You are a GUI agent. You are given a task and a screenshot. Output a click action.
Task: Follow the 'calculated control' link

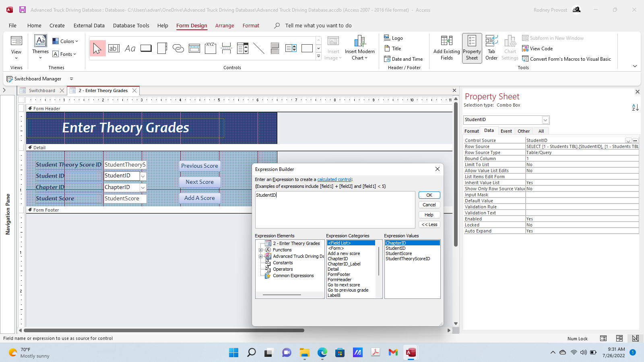pyautogui.click(x=334, y=179)
